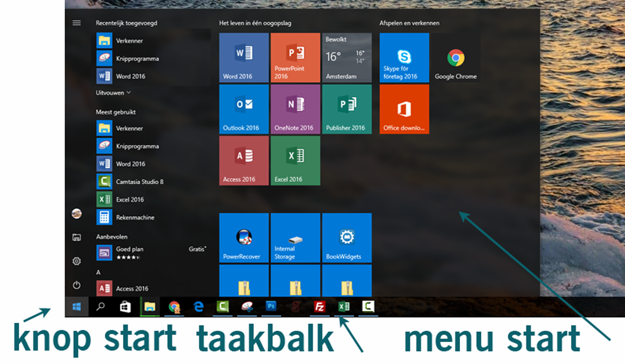
Task: Open the white Camtasia icon in the taskbar
Action: (368, 307)
